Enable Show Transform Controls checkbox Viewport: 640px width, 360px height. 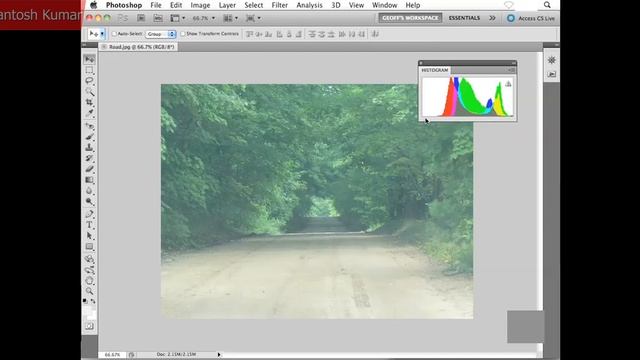[x=183, y=34]
